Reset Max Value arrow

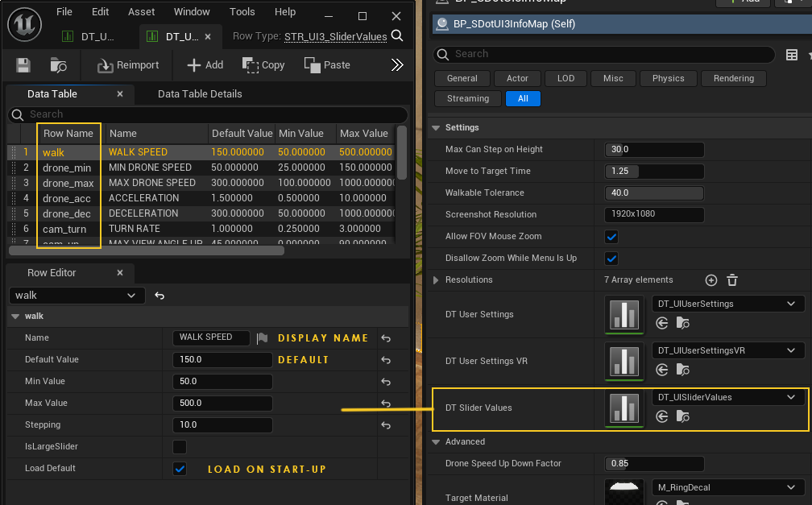386,404
